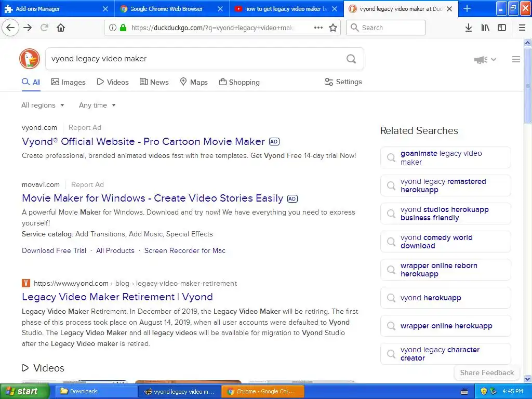Image resolution: width=532 pixels, height=399 pixels.
Task: Open the browser home page icon
Action: coord(61,28)
